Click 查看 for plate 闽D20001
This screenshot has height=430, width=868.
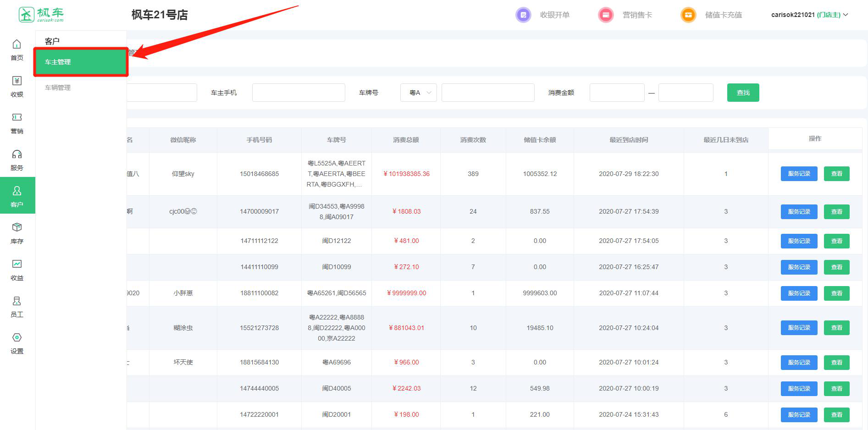click(x=836, y=415)
